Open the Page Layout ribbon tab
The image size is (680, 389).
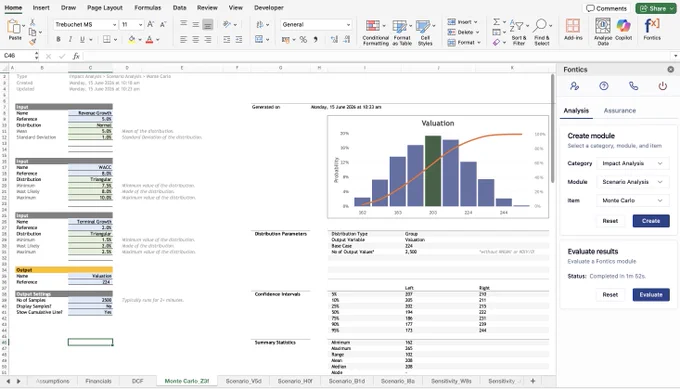[x=105, y=8]
